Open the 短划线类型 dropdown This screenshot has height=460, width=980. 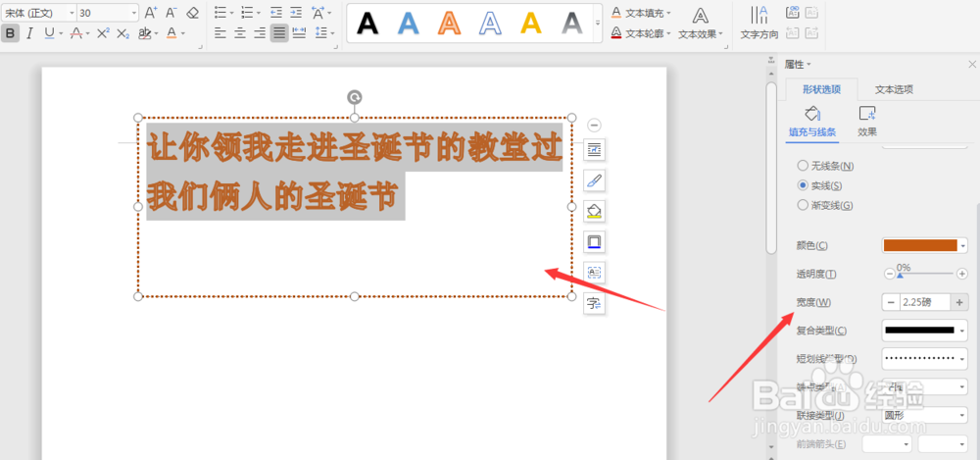click(924, 359)
